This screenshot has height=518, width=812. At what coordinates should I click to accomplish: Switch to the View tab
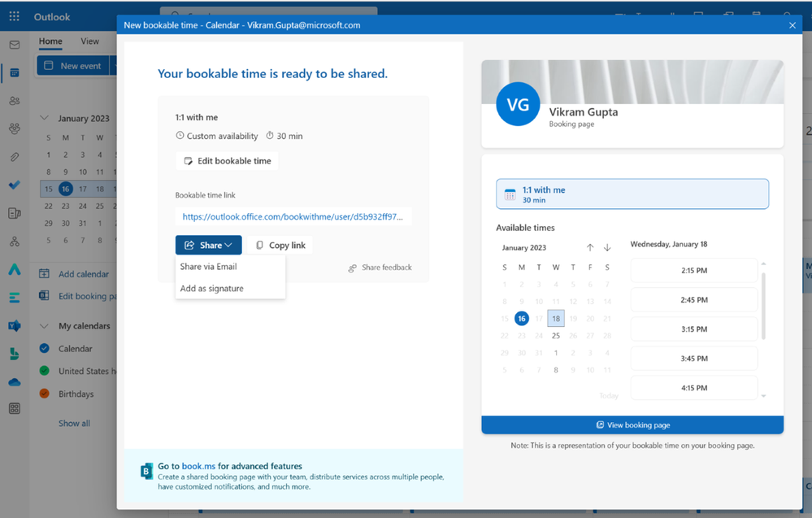click(x=89, y=41)
